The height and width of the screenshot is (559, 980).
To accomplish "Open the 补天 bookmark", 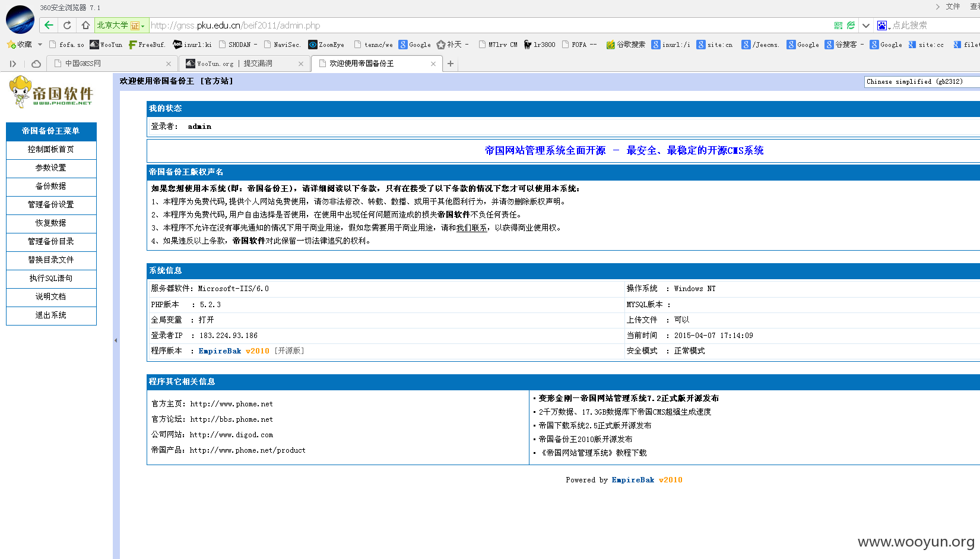I will pos(452,45).
